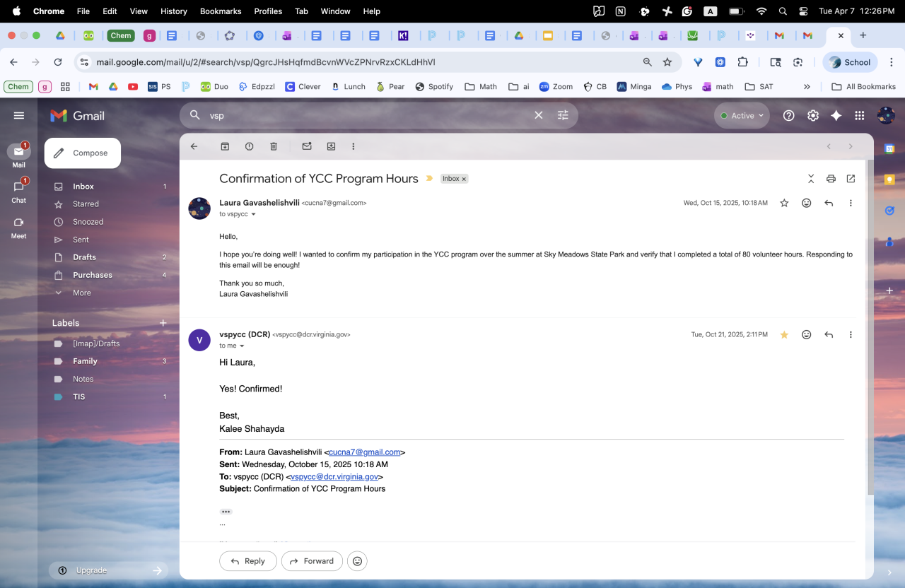
Task: Open the email in a new window
Action: [851, 179]
